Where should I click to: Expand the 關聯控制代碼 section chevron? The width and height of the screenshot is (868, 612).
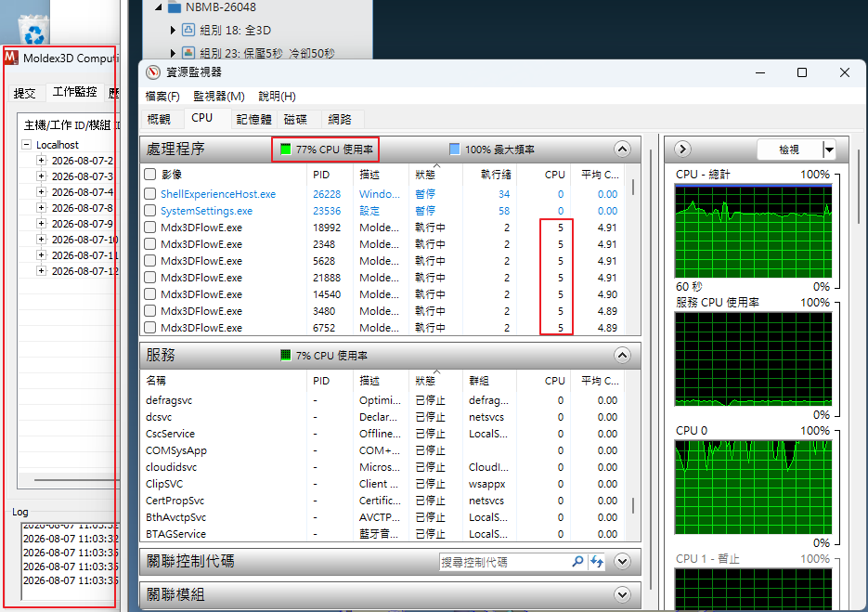622,562
